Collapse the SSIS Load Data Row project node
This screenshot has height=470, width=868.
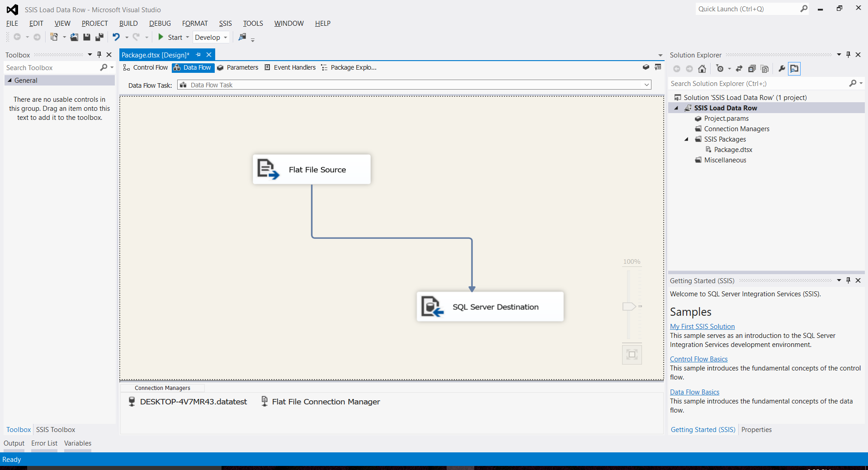[x=676, y=108]
